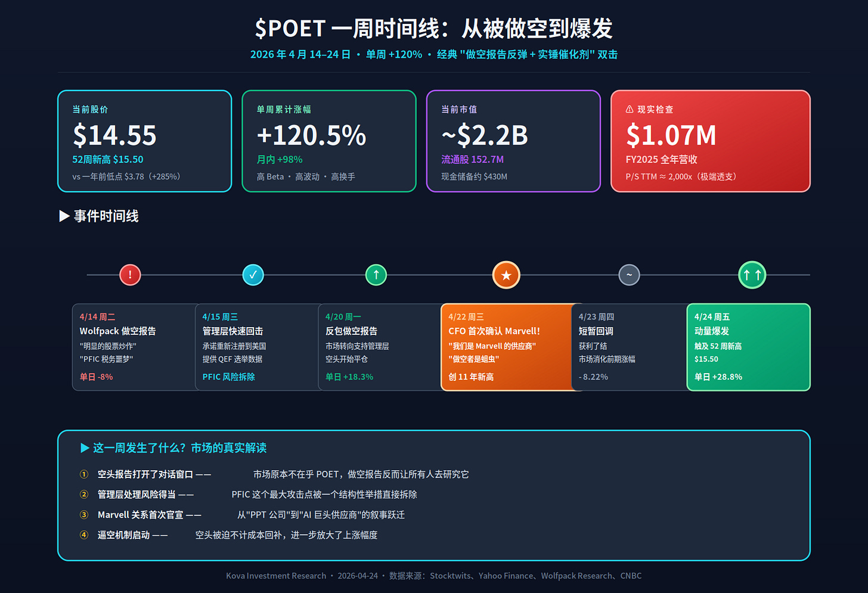Click 'CFO 首次确认 Marvell!' event title
Image resolution: width=868 pixels, height=593 pixels.
coord(494,331)
